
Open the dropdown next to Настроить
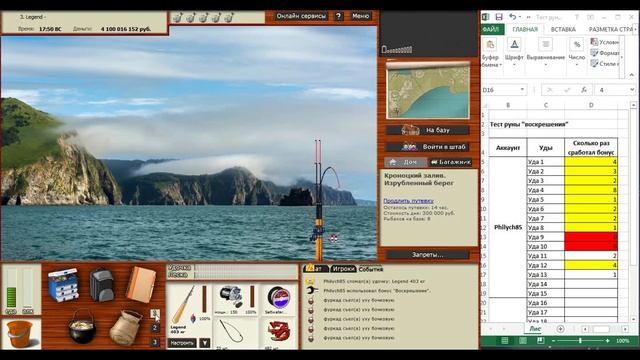[x=205, y=343]
